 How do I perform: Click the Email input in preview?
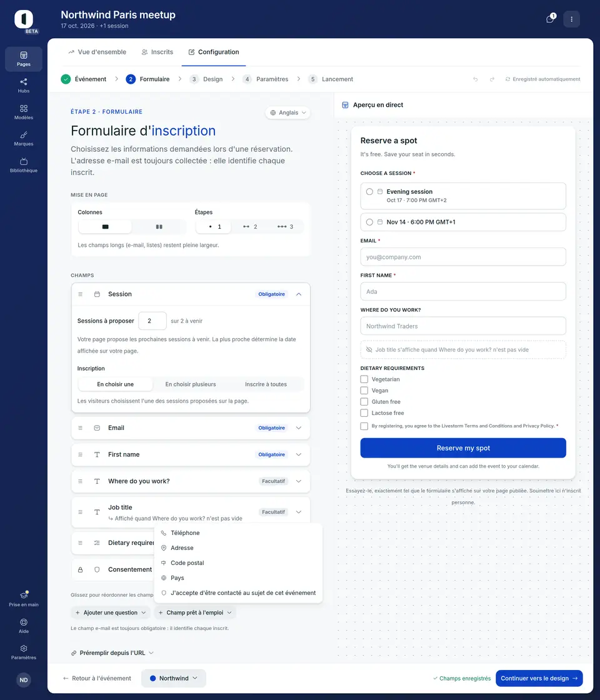(463, 257)
